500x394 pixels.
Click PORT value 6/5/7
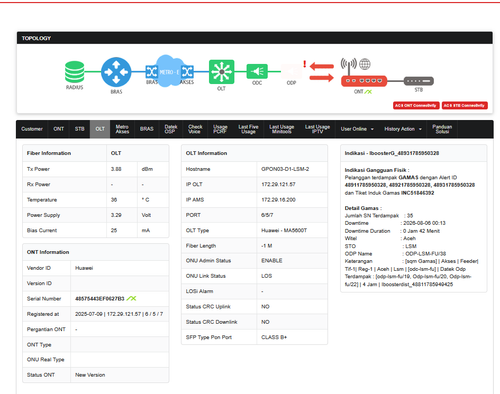267,215
